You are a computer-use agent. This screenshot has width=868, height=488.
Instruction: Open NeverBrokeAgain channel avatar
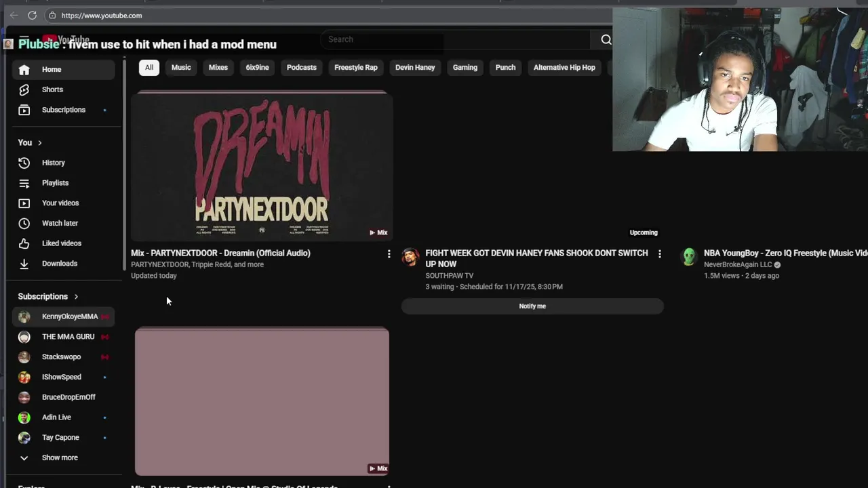point(688,257)
